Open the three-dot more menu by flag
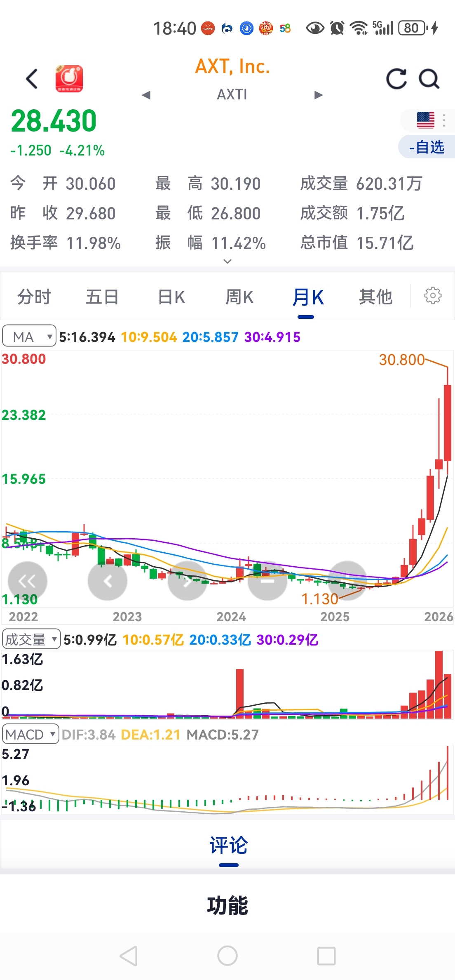This screenshot has height=980, width=455. click(444, 120)
